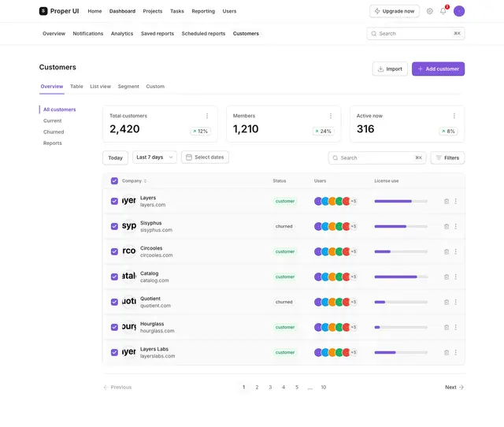This screenshot has height=427, width=504.
Task: Delete the Layers Labs row via trash icon
Action: coord(447,352)
